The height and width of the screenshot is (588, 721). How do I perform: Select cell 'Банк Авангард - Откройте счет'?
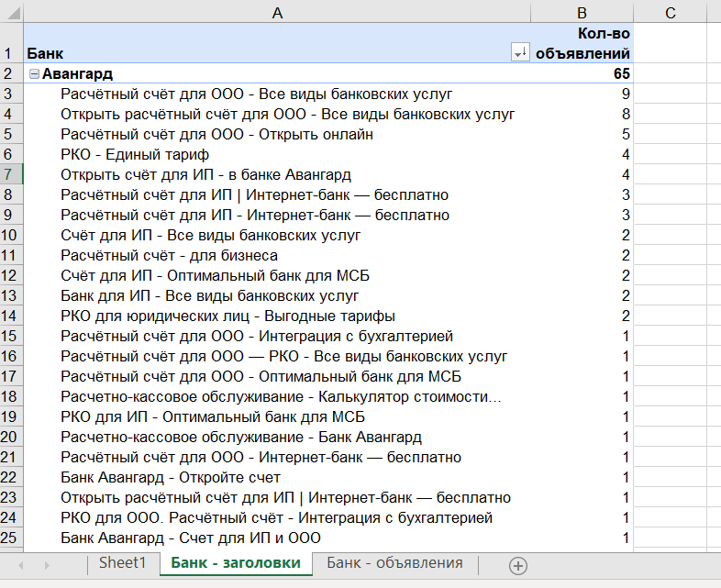pos(277,478)
